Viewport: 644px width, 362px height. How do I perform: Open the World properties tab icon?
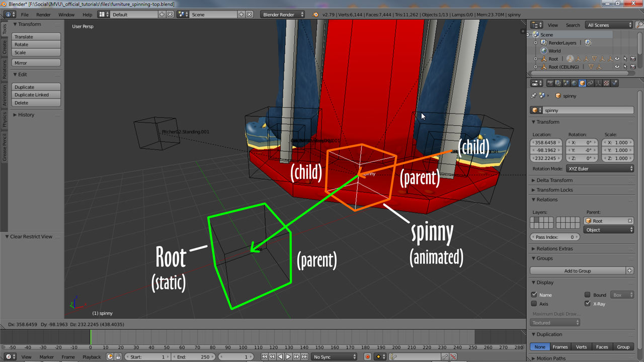tap(574, 83)
